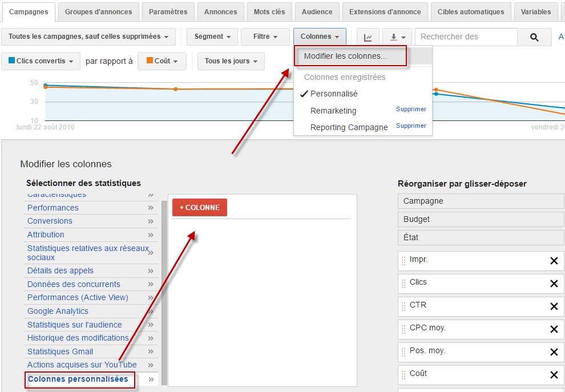Switch to Groupes d'annonces tab
This screenshot has width=565, height=392.
click(x=98, y=12)
